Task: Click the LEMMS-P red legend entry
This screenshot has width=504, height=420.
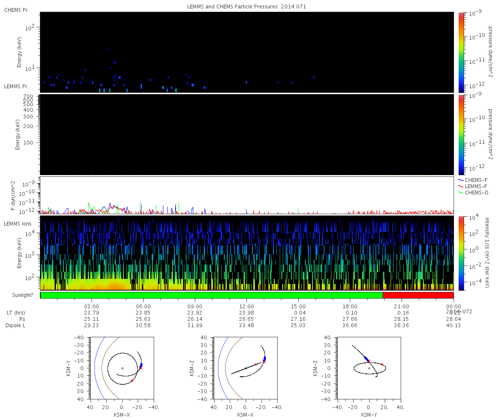Action: (x=476, y=186)
